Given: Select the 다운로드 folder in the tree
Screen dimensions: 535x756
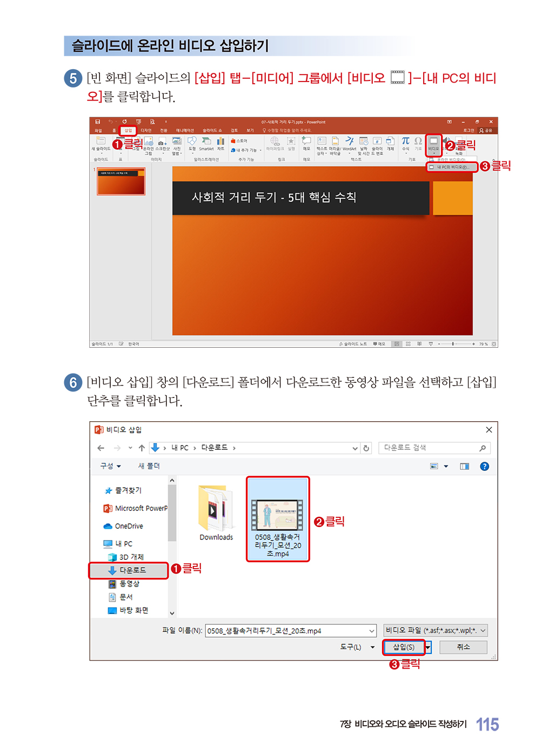Looking at the screenshot, I should (x=128, y=570).
